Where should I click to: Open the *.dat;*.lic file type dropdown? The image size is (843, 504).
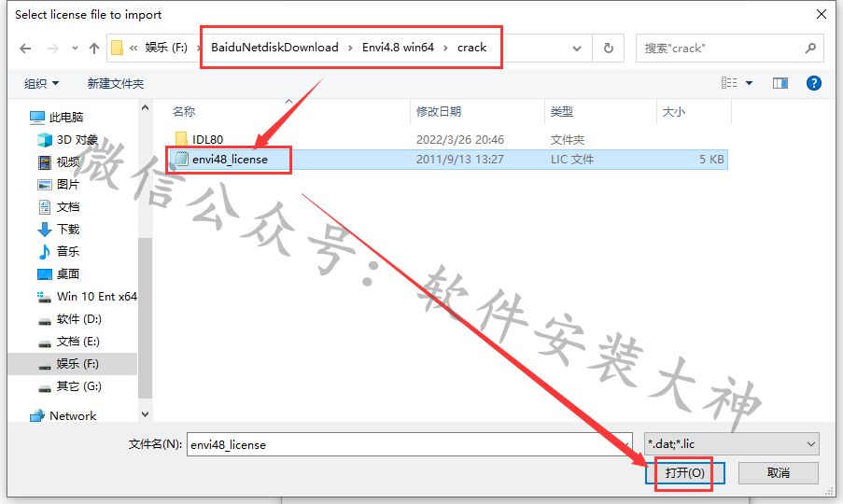coord(732,444)
